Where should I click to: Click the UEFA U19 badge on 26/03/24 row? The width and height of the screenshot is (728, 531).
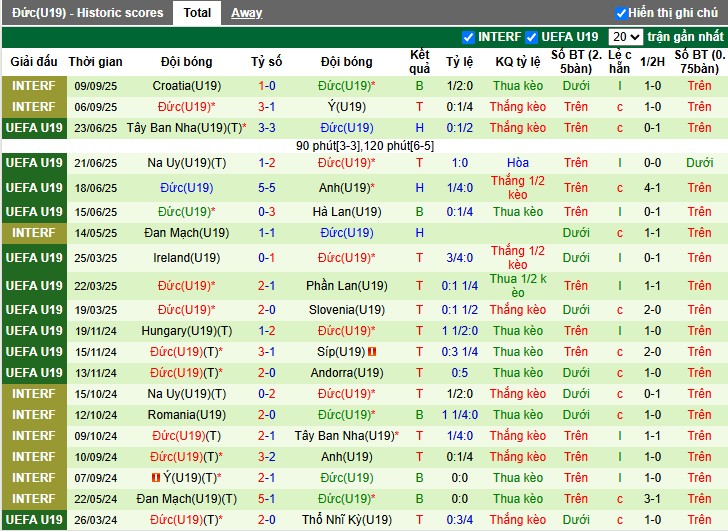(34, 520)
